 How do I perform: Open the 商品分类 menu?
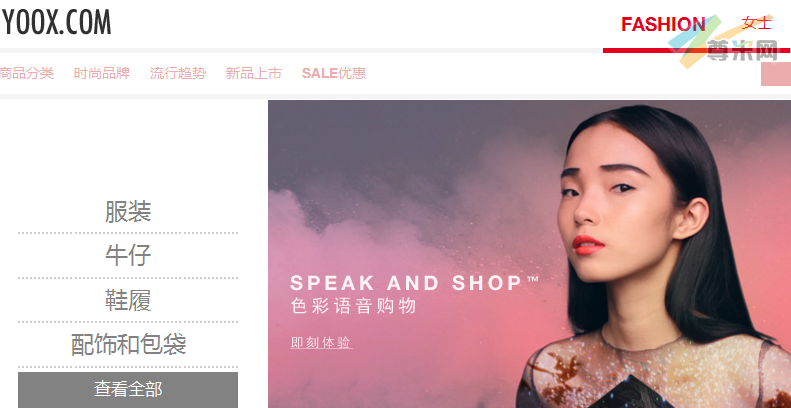click(x=27, y=74)
